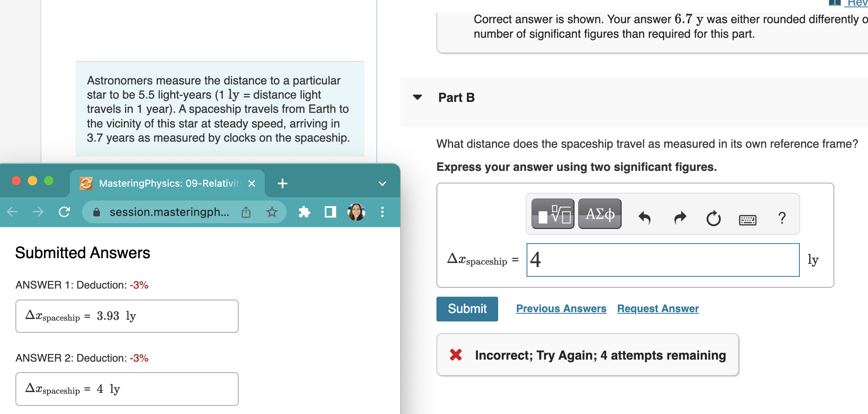Open the Greek symbols ΑΣφ palette
868x414 pixels.
tap(600, 213)
